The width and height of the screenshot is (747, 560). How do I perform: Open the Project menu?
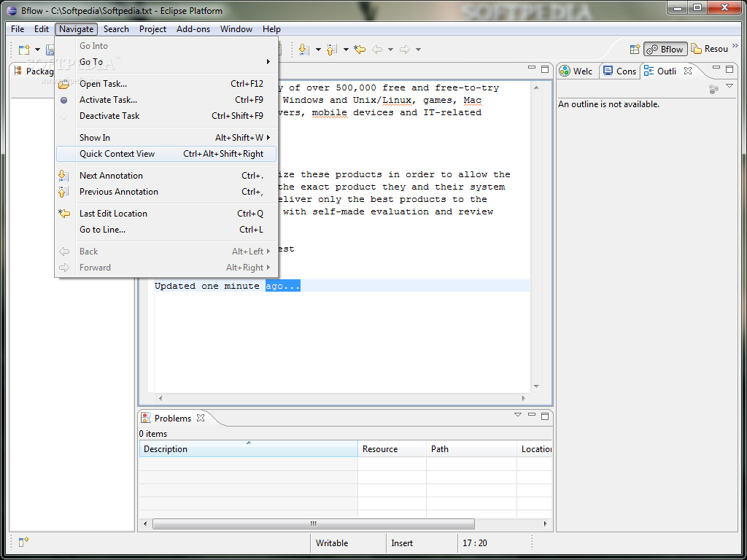pyautogui.click(x=153, y=29)
